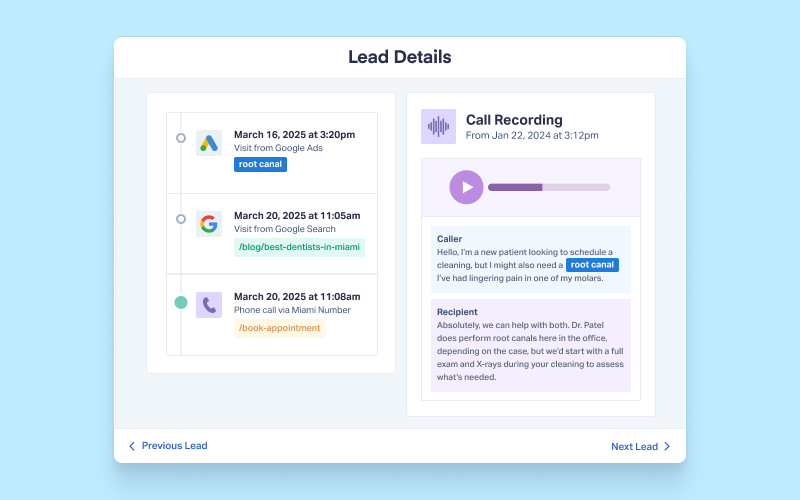Click the root canal tag in caller transcript

(592, 265)
